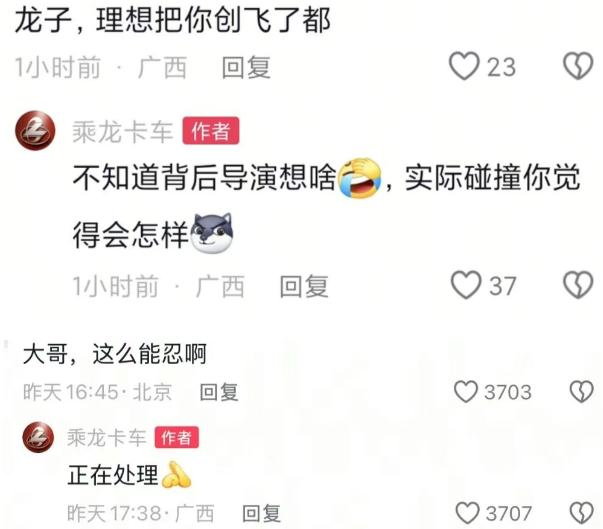
Task: Open lower 乘龙卡车 username link
Action: point(107,438)
